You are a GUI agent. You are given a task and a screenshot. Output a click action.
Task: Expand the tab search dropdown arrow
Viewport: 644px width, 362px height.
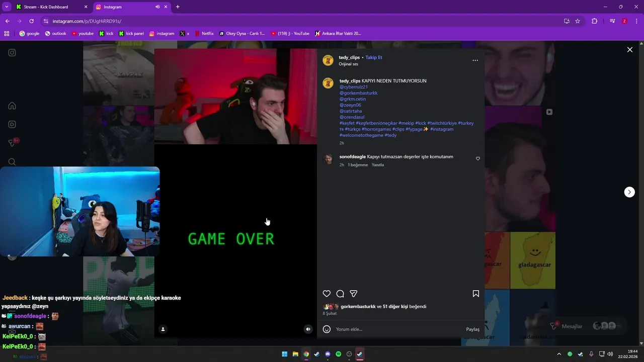[7, 7]
